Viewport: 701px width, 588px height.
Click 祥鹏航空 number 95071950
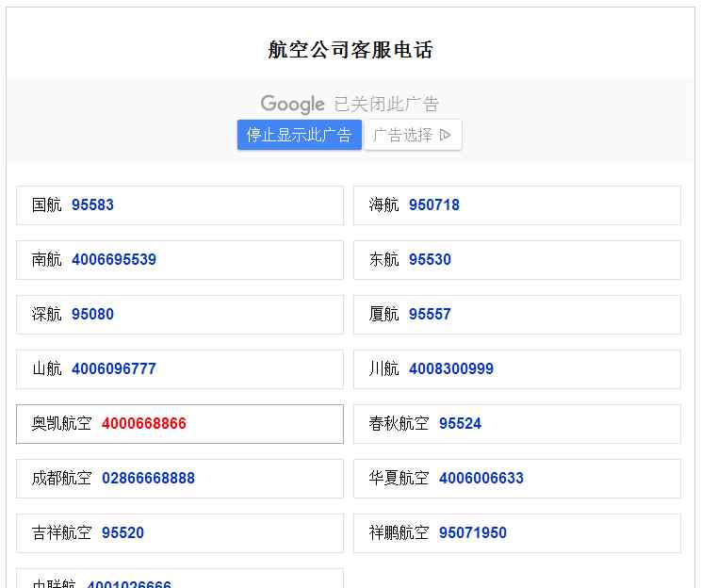pyautogui.click(x=472, y=532)
